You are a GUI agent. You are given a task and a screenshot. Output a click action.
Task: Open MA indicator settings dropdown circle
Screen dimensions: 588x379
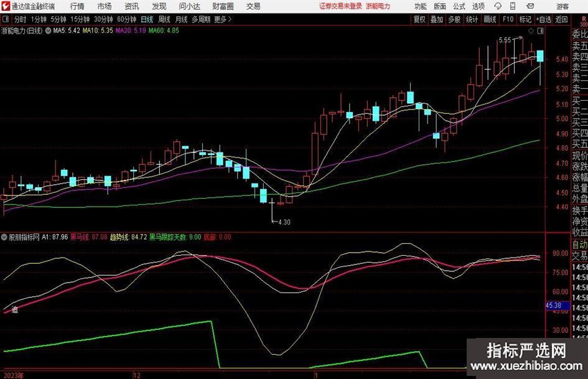pyautogui.click(x=48, y=30)
